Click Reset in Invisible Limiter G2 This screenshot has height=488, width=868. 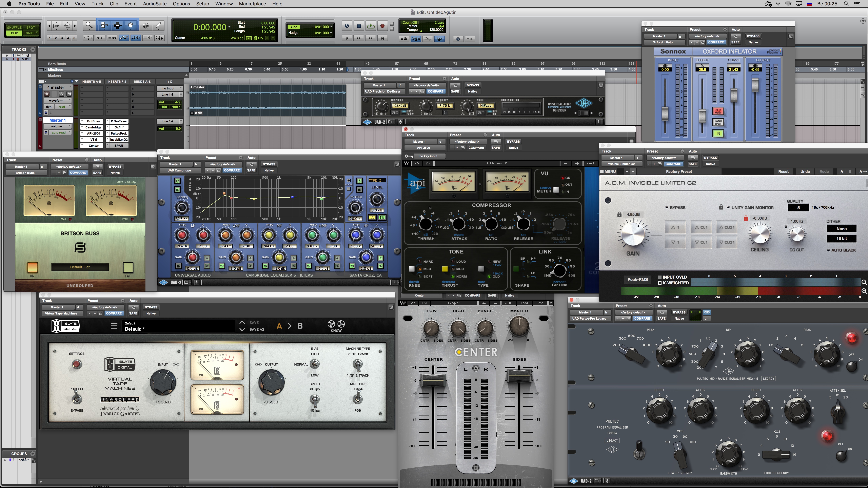(783, 172)
